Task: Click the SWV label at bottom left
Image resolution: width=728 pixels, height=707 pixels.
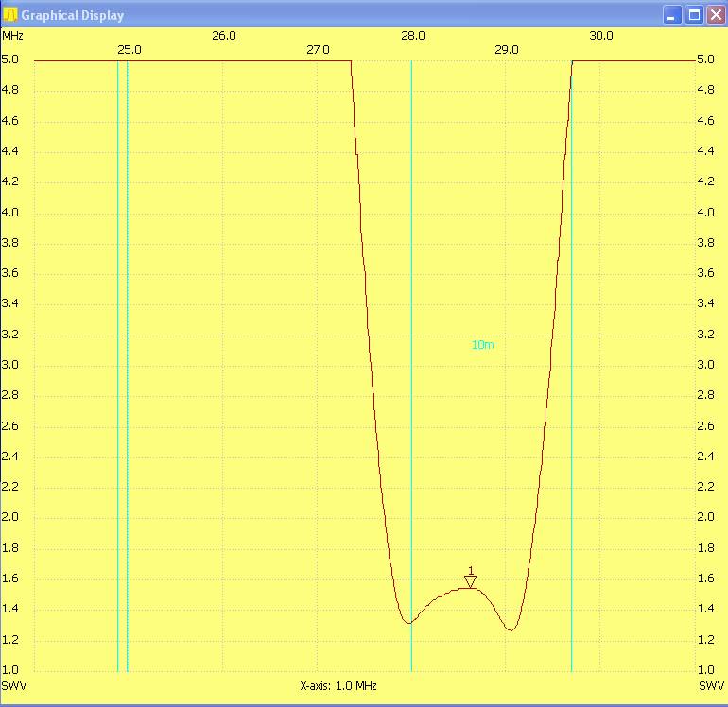Action: point(12,684)
